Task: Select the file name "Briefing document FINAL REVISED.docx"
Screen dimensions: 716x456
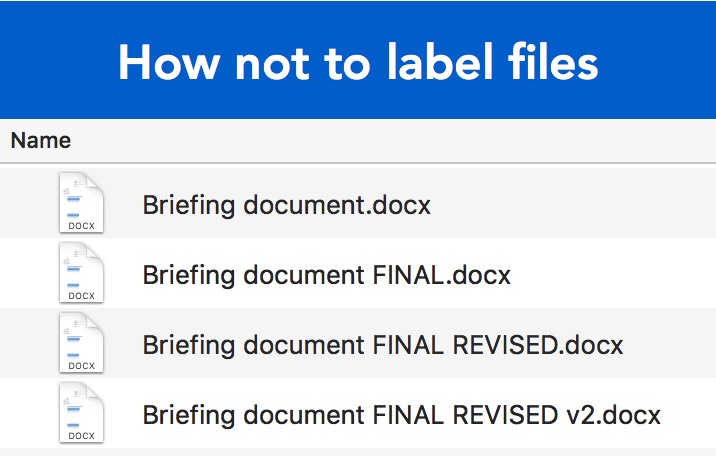Action: [x=383, y=345]
